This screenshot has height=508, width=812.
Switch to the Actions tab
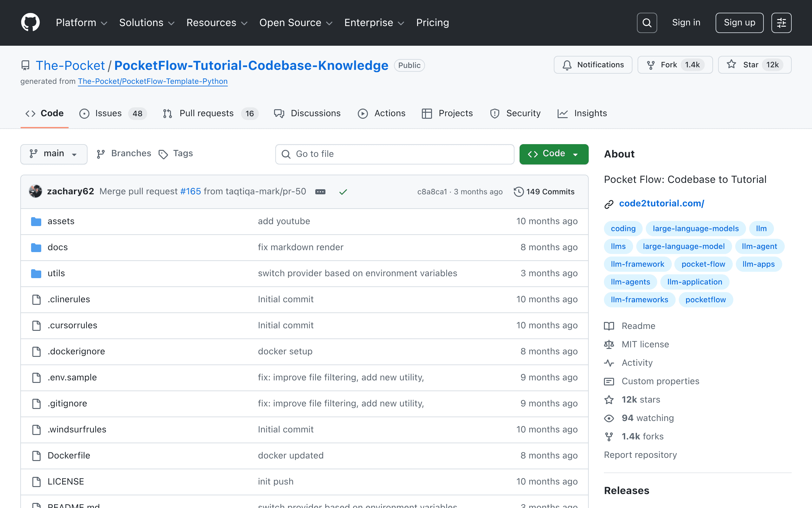point(382,113)
